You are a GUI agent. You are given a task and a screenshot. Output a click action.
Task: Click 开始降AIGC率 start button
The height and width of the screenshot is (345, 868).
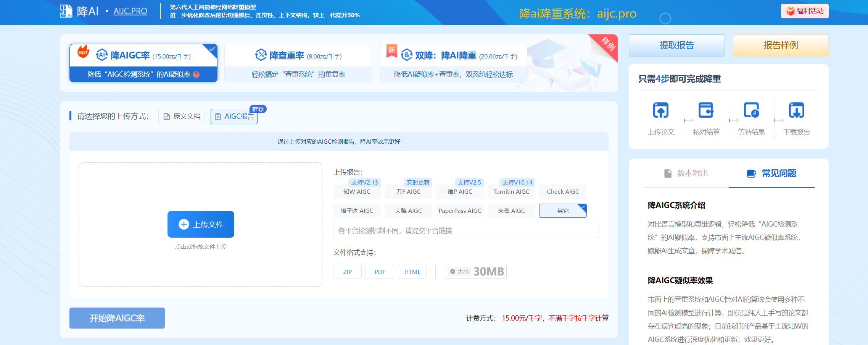(x=117, y=318)
